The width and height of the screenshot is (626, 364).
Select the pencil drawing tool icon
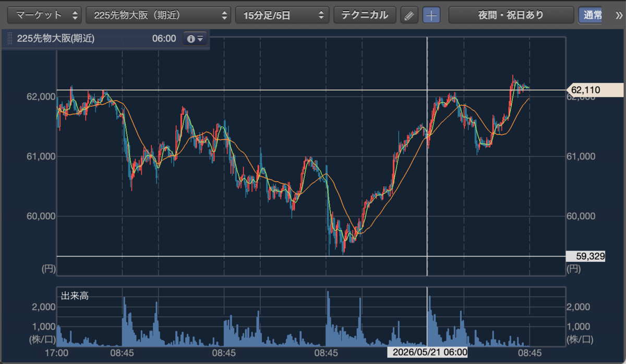point(410,15)
